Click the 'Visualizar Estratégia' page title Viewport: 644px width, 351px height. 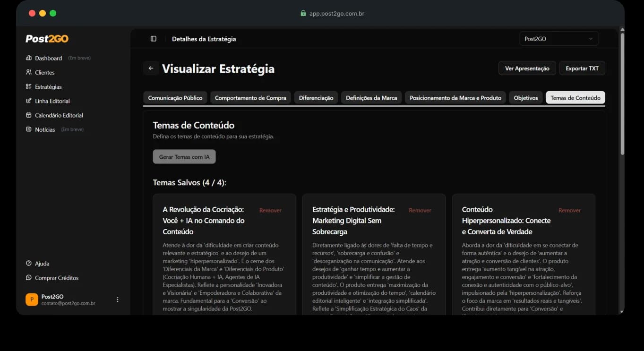218,68
